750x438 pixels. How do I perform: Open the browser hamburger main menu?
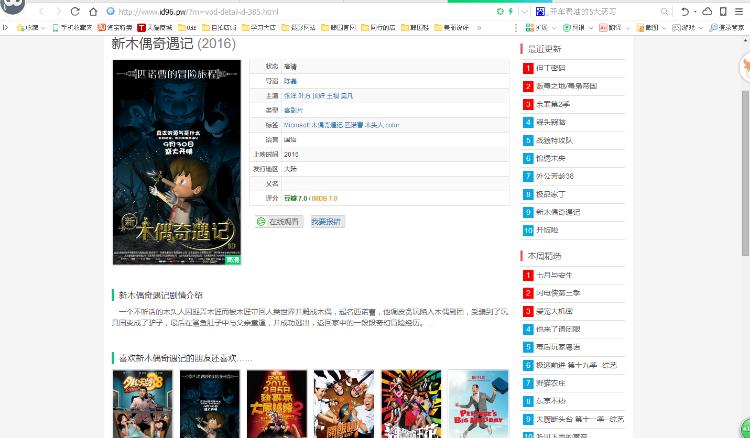point(739,11)
